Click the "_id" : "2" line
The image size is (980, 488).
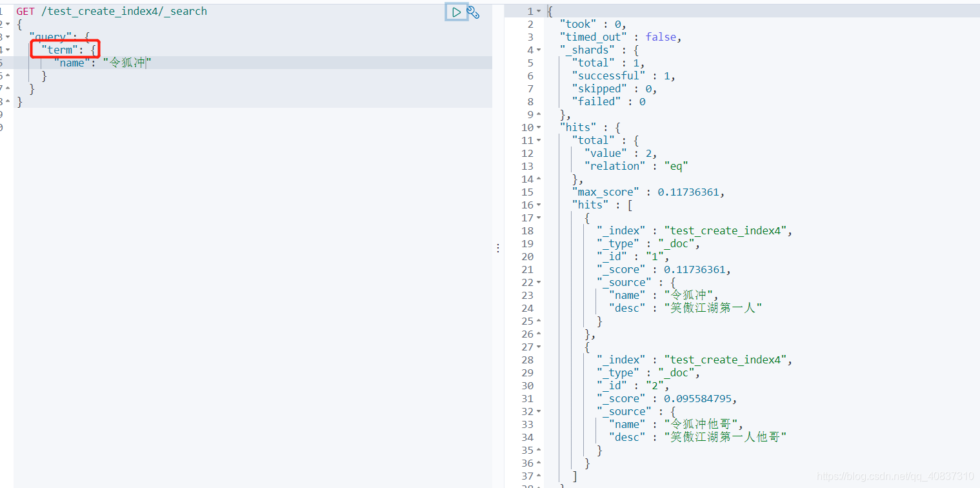pyautogui.click(x=634, y=385)
